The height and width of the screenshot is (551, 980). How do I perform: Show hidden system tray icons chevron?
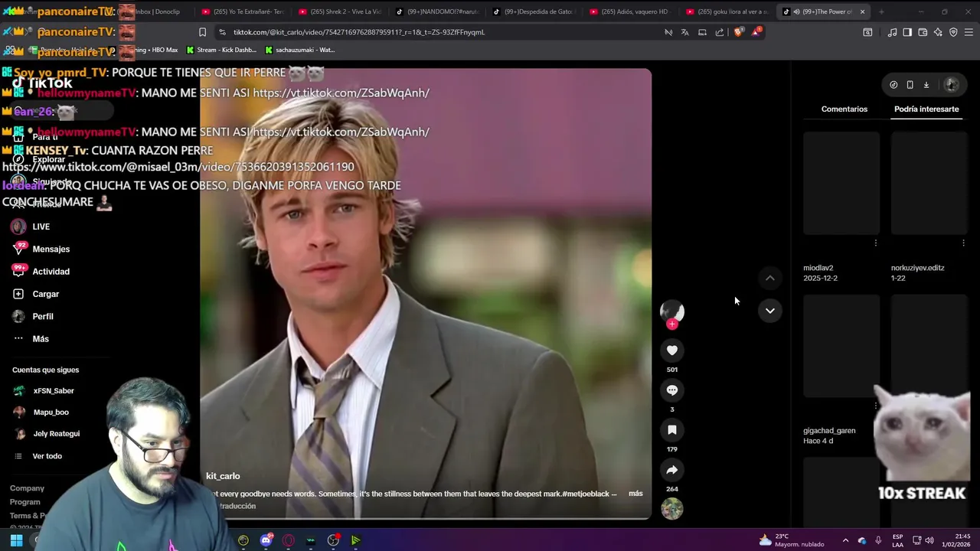[x=845, y=540]
